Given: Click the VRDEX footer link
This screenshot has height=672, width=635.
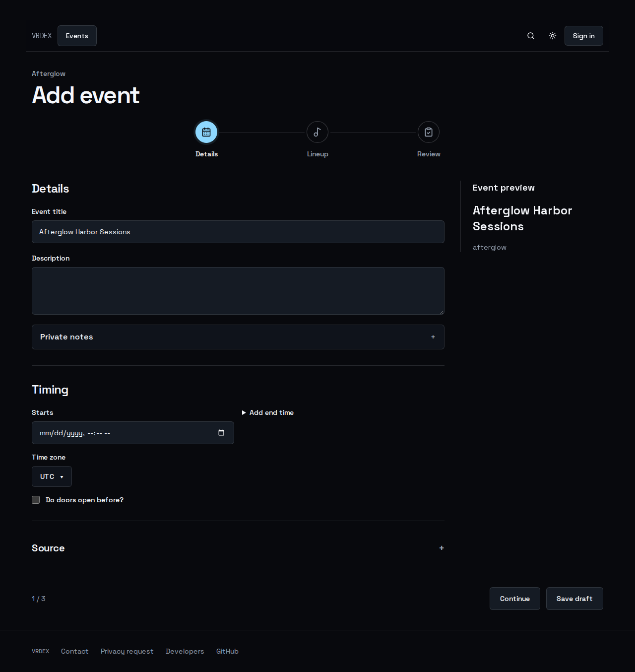Looking at the screenshot, I should [41, 651].
